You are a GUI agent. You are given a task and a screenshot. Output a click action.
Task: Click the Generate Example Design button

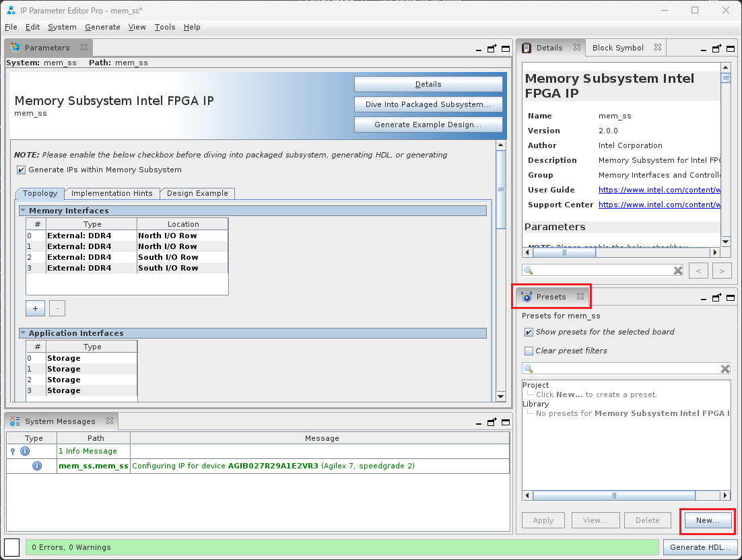coord(428,125)
